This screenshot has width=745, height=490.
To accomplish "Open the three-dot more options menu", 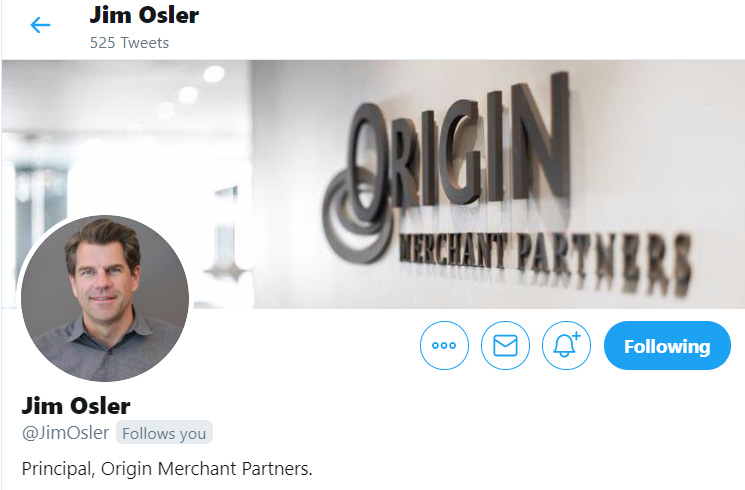I will tap(444, 346).
